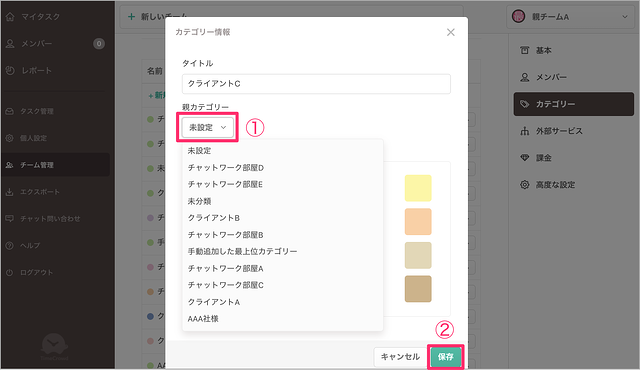Click the 保存 save button
This screenshot has width=640, height=370.
pos(446,357)
